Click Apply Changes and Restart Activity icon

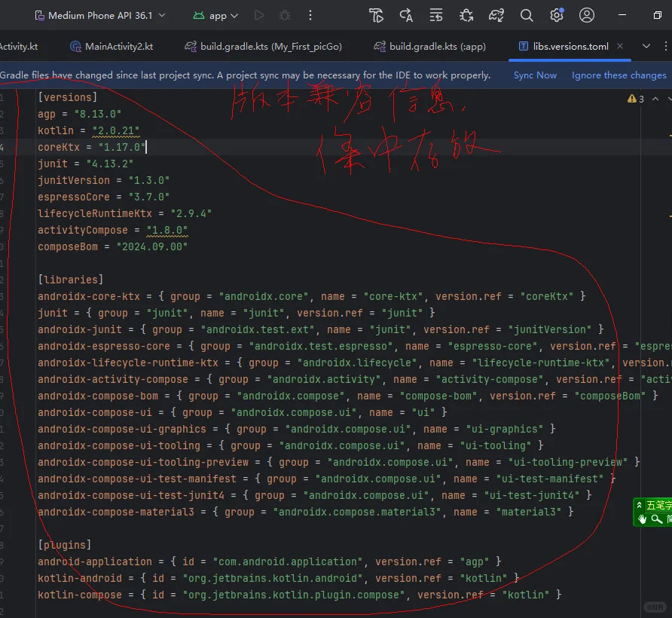click(x=406, y=15)
